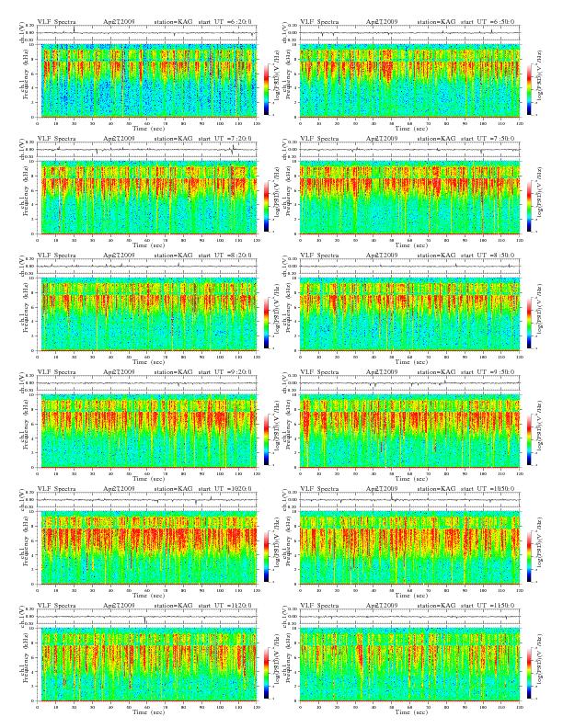Click the PSD color bar of the 10:20 plot

266,556
